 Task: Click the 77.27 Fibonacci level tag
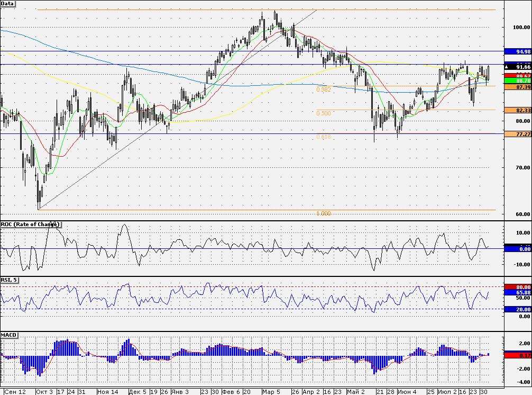click(x=518, y=134)
